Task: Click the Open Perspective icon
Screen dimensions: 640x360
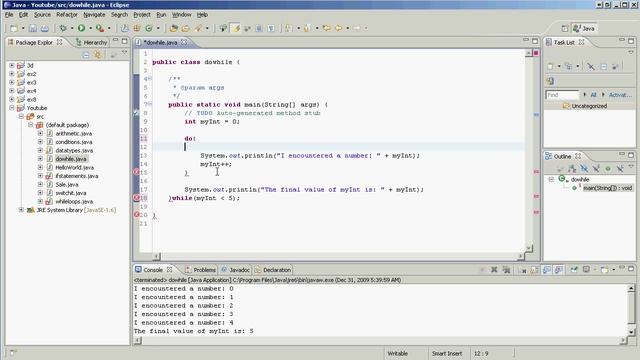Action: (x=564, y=28)
